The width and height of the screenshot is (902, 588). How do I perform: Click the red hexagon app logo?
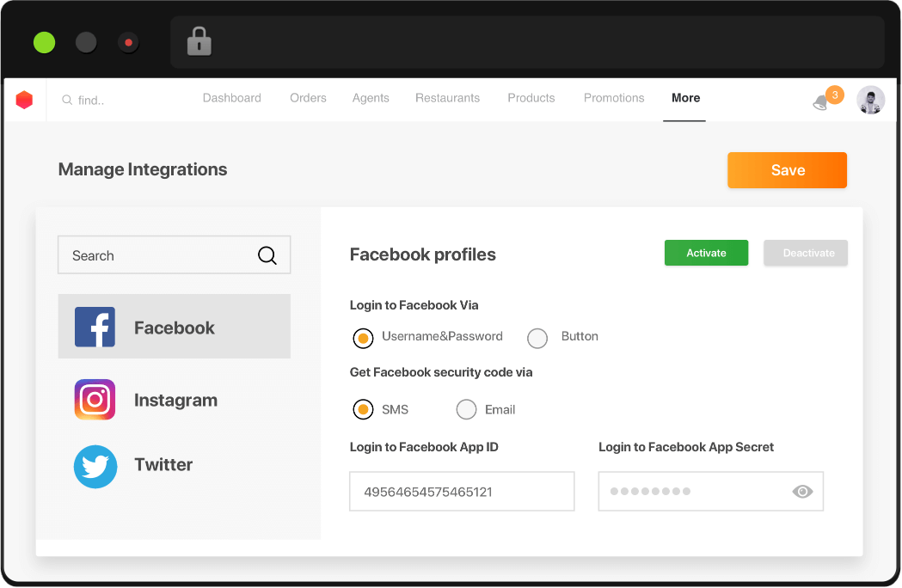24,100
